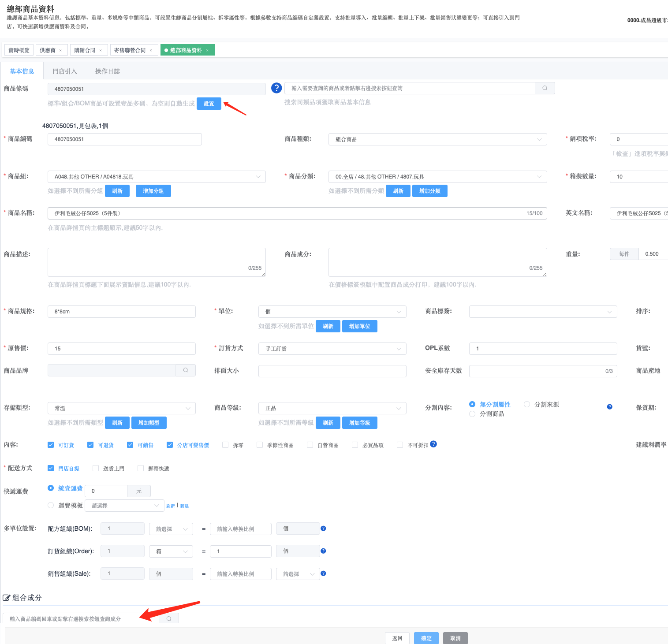
Task: Click help icon on 配方組織(BOM) row
Action: (x=323, y=529)
